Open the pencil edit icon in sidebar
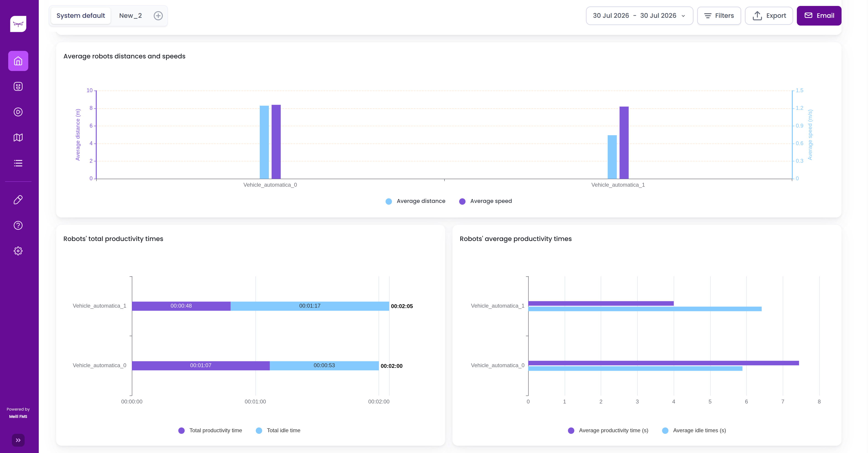 (x=18, y=200)
